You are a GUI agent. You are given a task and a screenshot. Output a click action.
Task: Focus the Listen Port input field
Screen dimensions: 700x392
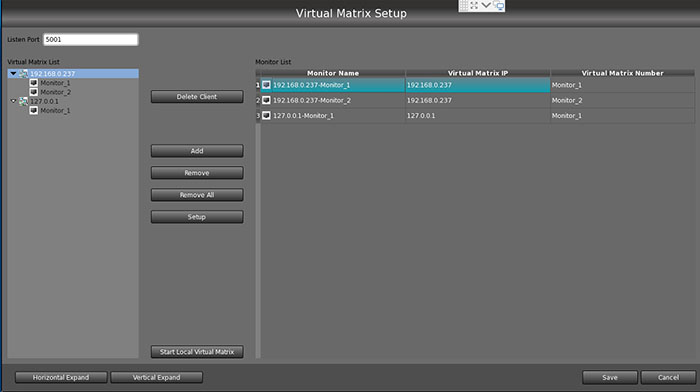click(91, 39)
